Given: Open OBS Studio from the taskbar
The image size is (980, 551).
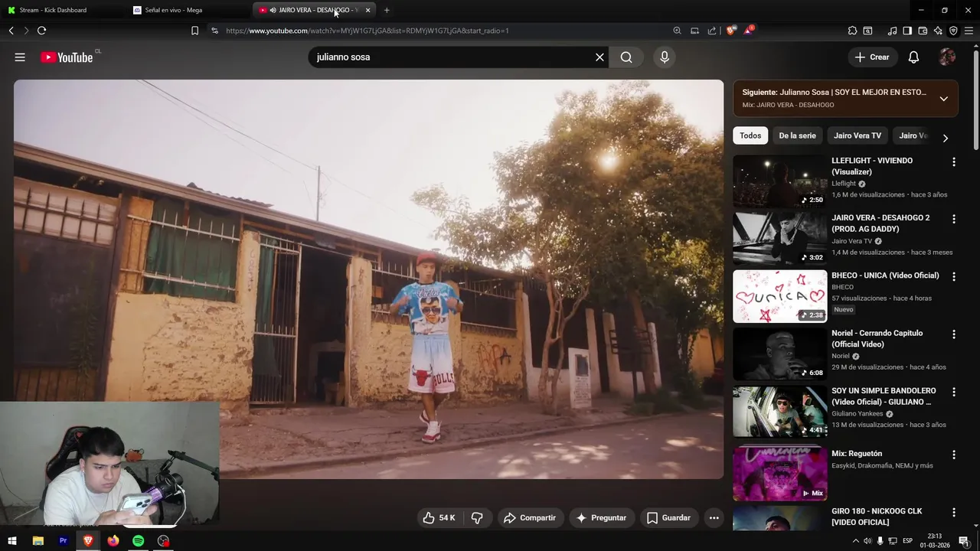Looking at the screenshot, I should click(x=163, y=541).
